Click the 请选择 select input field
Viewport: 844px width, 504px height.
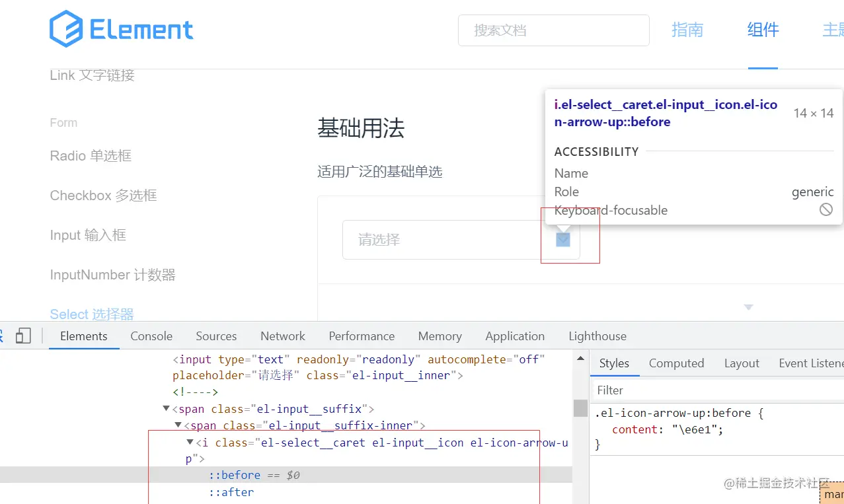click(461, 240)
